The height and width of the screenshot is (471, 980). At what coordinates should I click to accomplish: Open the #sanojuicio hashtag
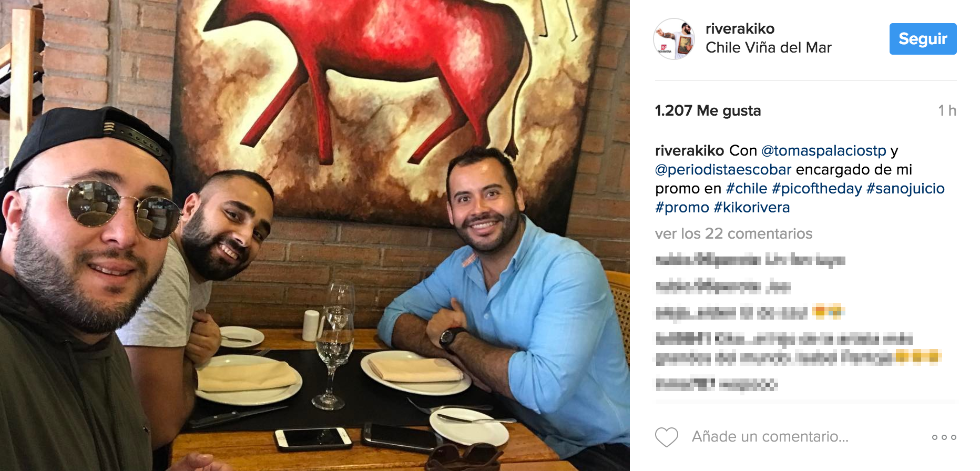pos(905,189)
